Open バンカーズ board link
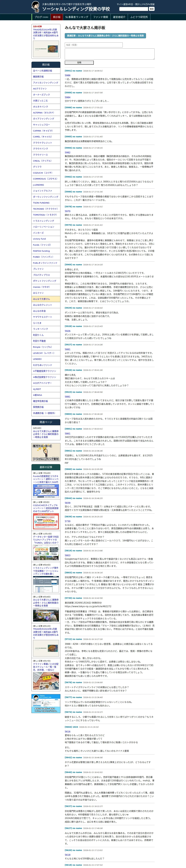This screenshot has height=868, width=186. coord(46,233)
